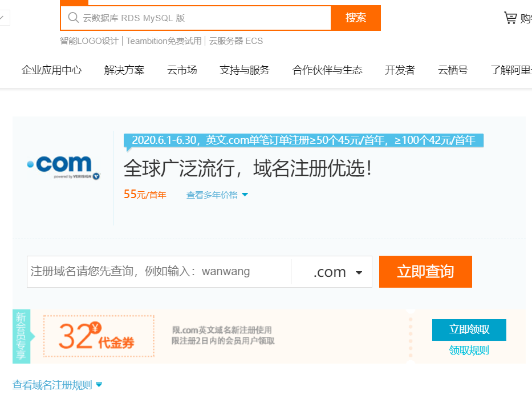Expand 查看多年价格 price dropdown
The width and height of the screenshot is (532, 395).
(x=217, y=195)
